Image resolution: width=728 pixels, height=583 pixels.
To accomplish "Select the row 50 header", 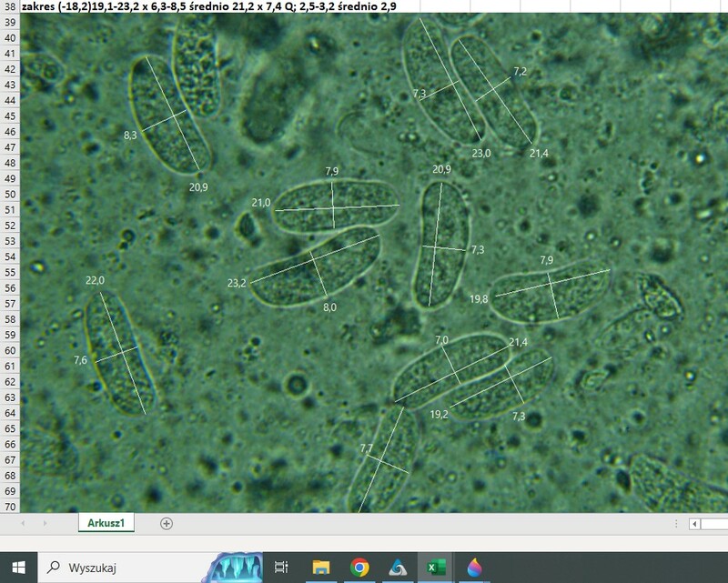I will tap(10, 194).
